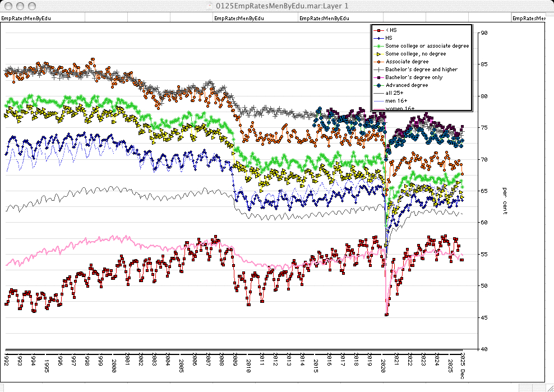554x392 pixels.
Task: Click the red '< HS' legend marker
Action: pyautogui.click(x=379, y=30)
